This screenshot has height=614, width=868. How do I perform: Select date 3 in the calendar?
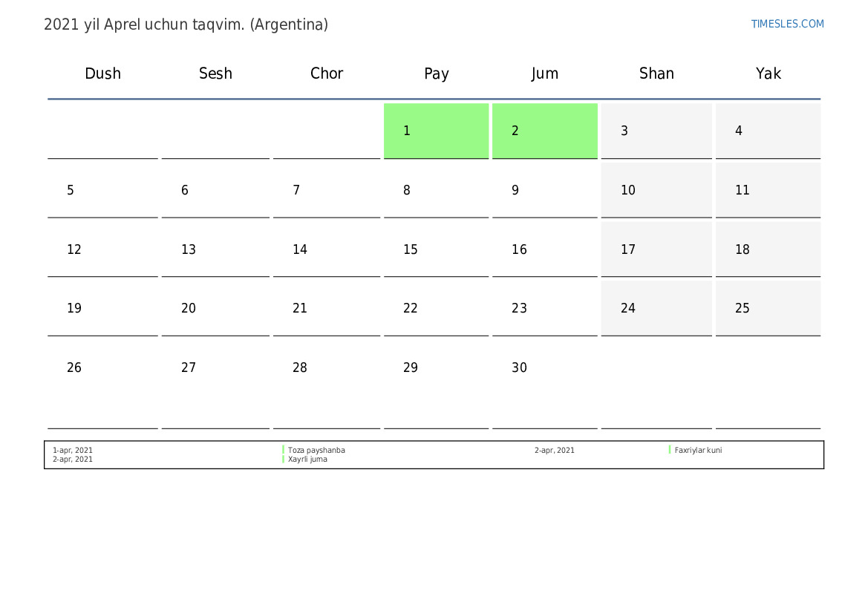[x=656, y=131]
